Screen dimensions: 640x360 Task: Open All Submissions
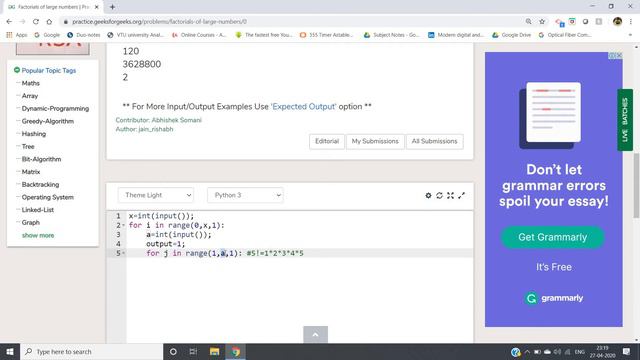point(434,141)
